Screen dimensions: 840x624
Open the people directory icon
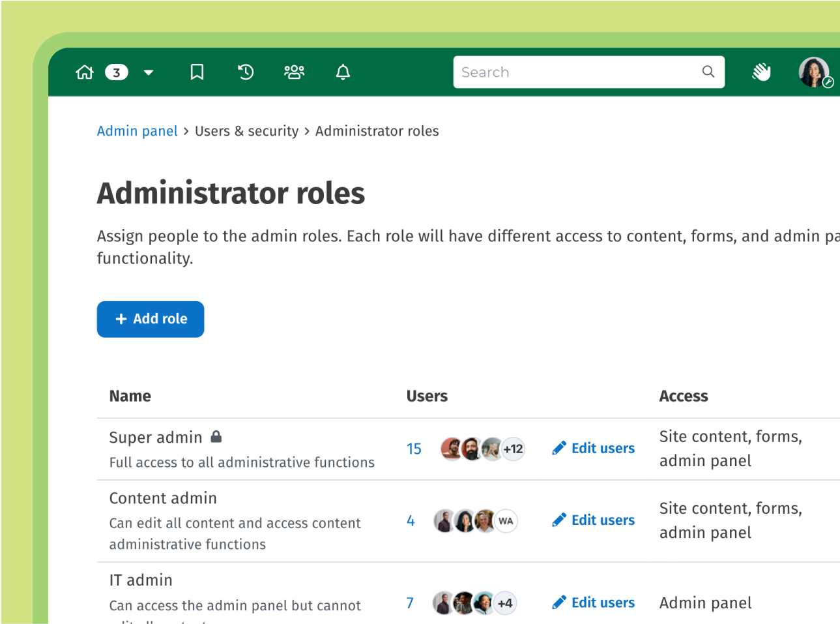[294, 72]
